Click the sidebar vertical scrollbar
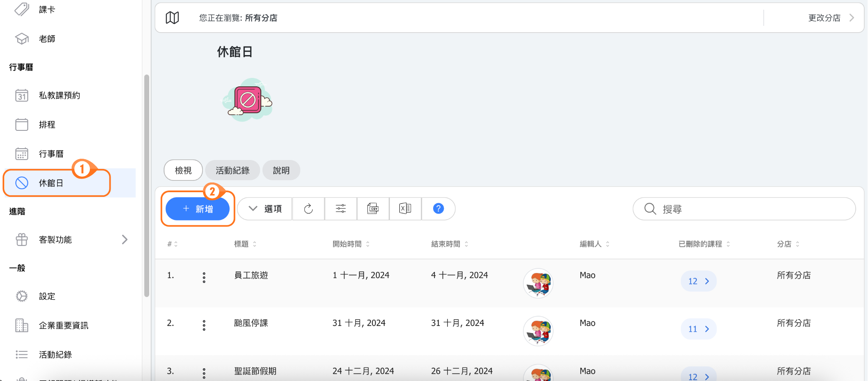 click(x=147, y=186)
